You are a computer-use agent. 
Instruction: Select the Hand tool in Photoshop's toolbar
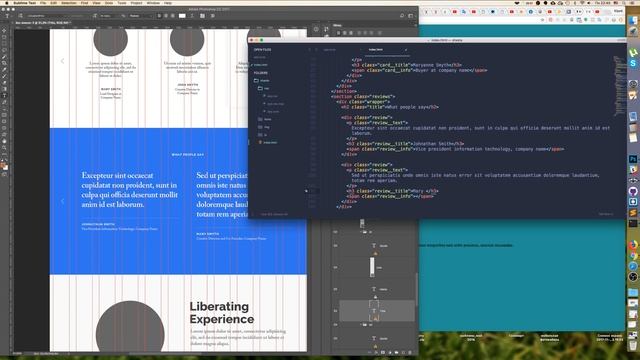click(4, 141)
